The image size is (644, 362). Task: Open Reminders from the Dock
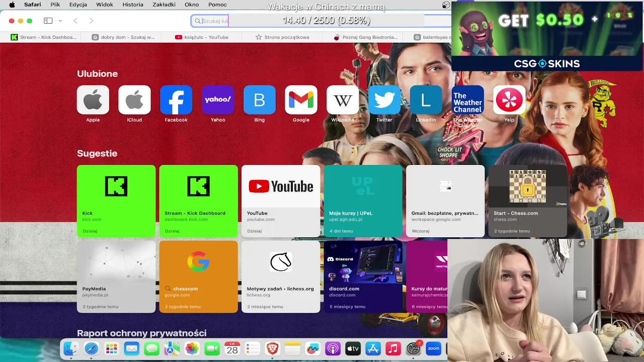point(252,348)
